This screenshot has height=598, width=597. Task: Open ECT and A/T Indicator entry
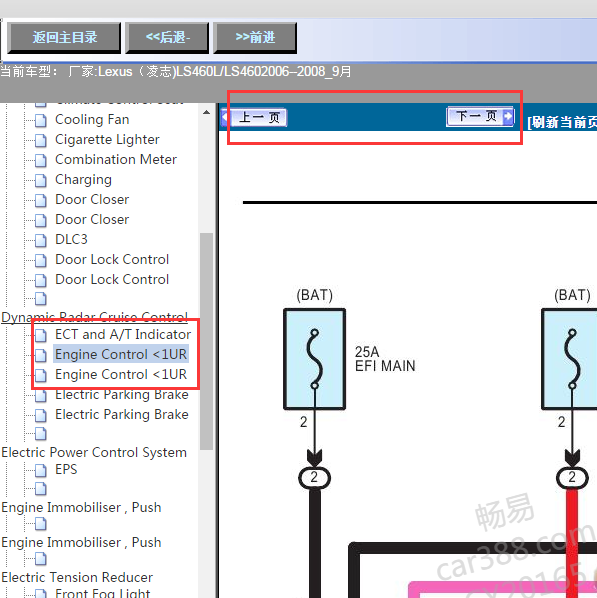click(x=123, y=334)
